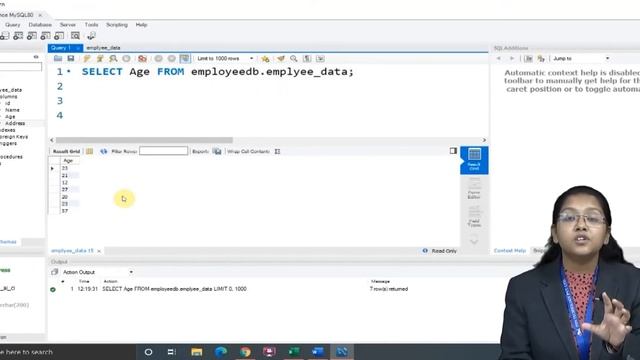Export the recordset to a file

(217, 151)
